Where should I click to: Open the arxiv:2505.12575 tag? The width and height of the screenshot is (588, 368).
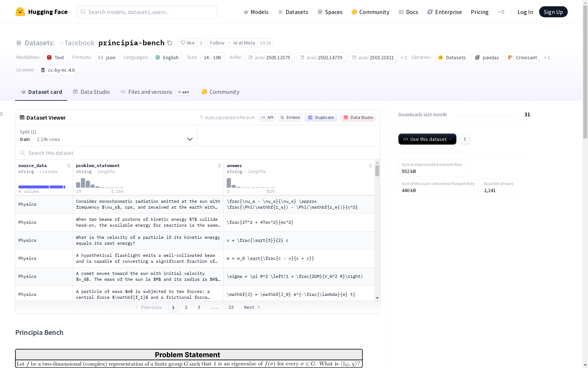269,57
